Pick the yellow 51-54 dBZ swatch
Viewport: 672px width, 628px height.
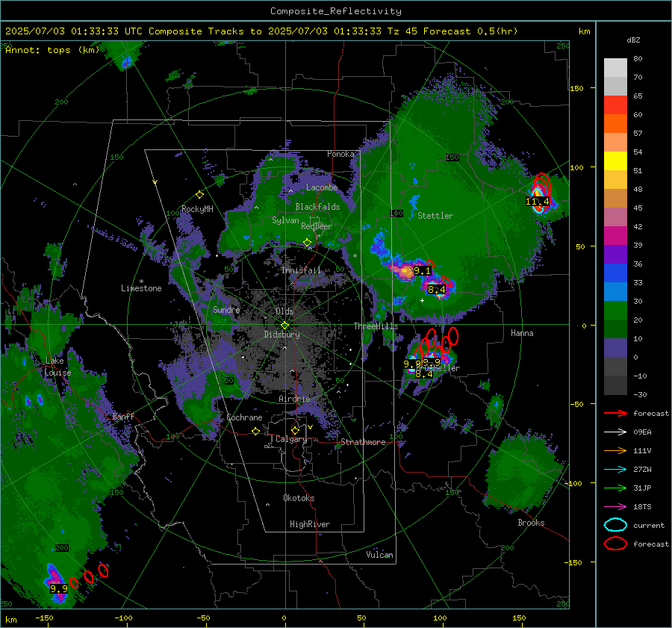tap(615, 161)
